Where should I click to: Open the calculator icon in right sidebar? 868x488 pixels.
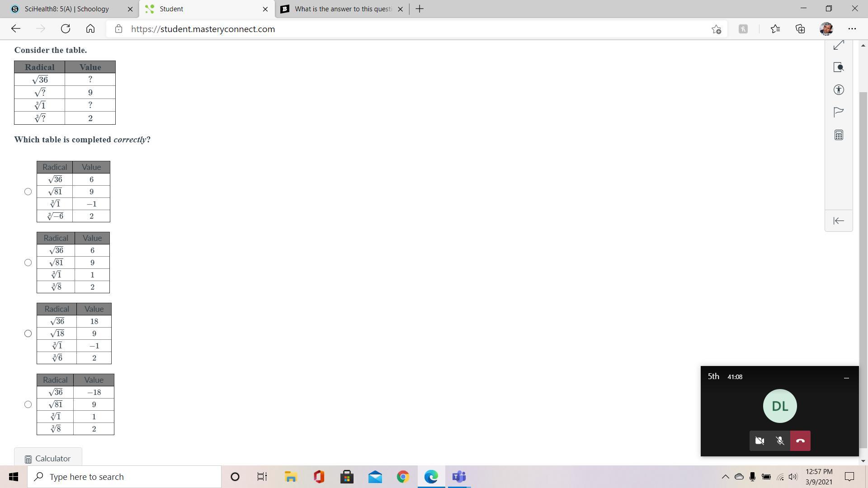pos(839,135)
